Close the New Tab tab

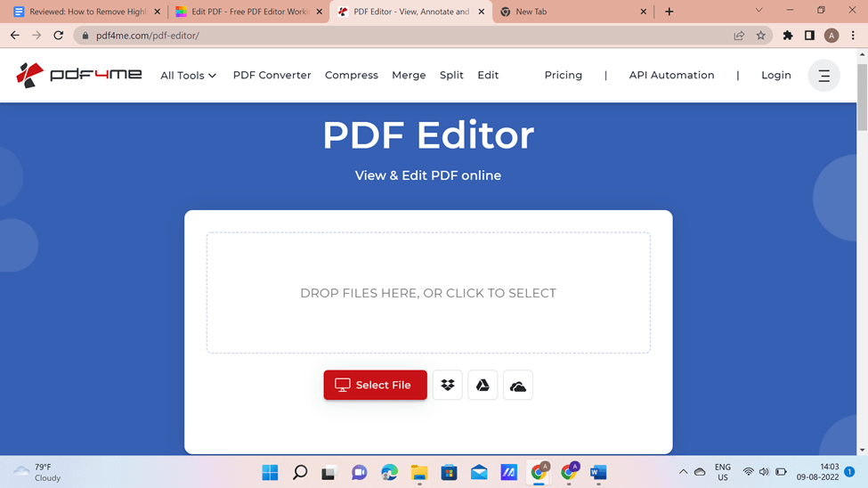[x=644, y=12]
